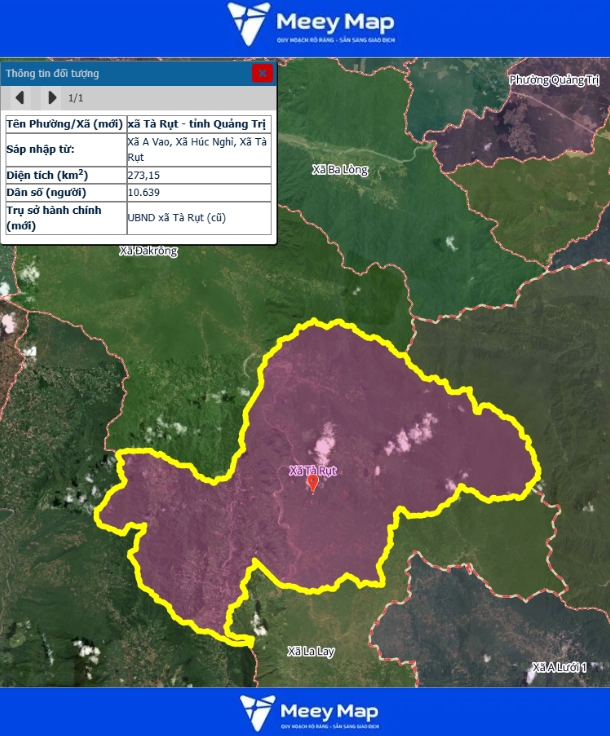Click the Thông tin đối tượng title bar
The image size is (610, 736).
tap(120, 73)
